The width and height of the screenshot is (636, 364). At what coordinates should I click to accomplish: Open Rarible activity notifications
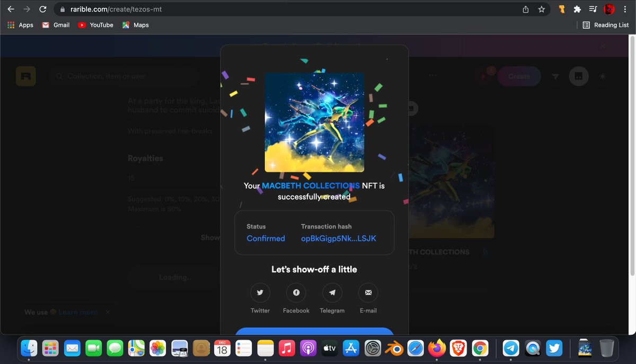click(484, 76)
